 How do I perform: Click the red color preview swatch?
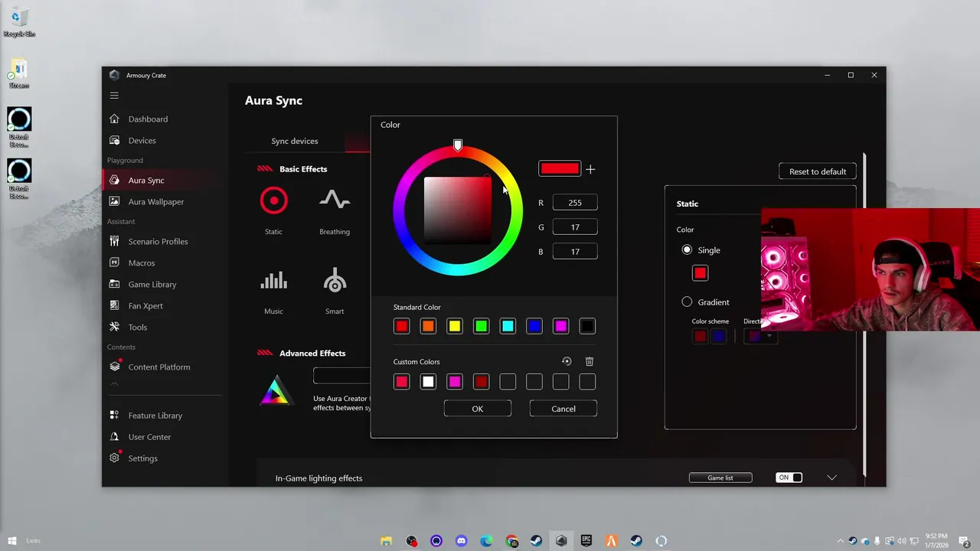tap(560, 169)
